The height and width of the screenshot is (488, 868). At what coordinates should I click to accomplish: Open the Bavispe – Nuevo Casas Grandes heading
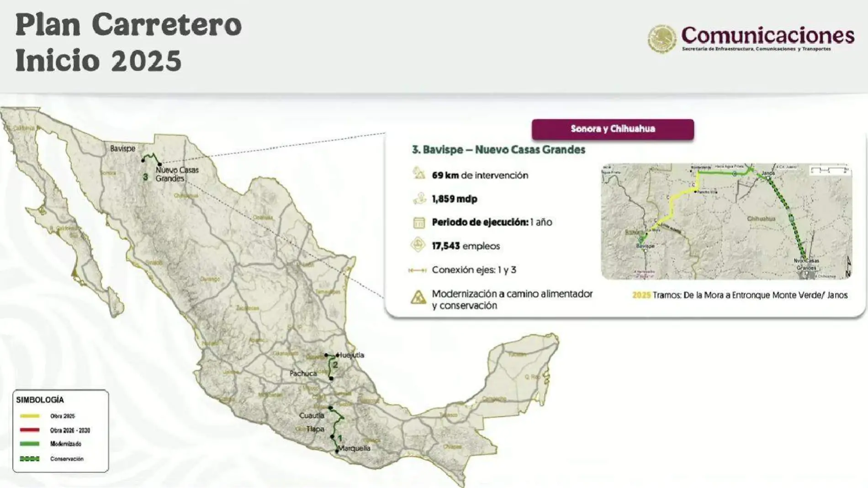498,150
